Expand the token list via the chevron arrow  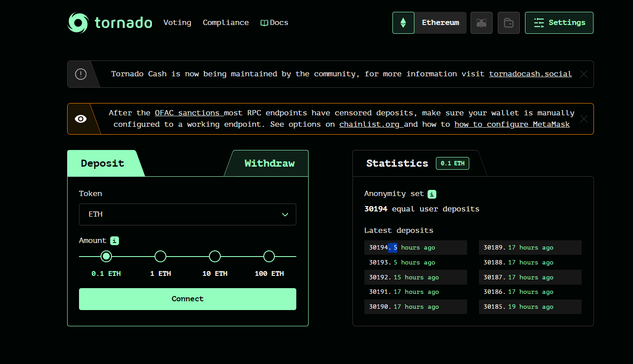(286, 214)
